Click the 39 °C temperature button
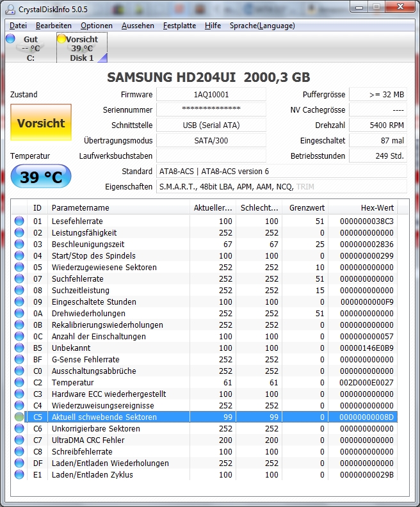Image resolution: width=420 pixels, height=507 pixels. [x=41, y=177]
